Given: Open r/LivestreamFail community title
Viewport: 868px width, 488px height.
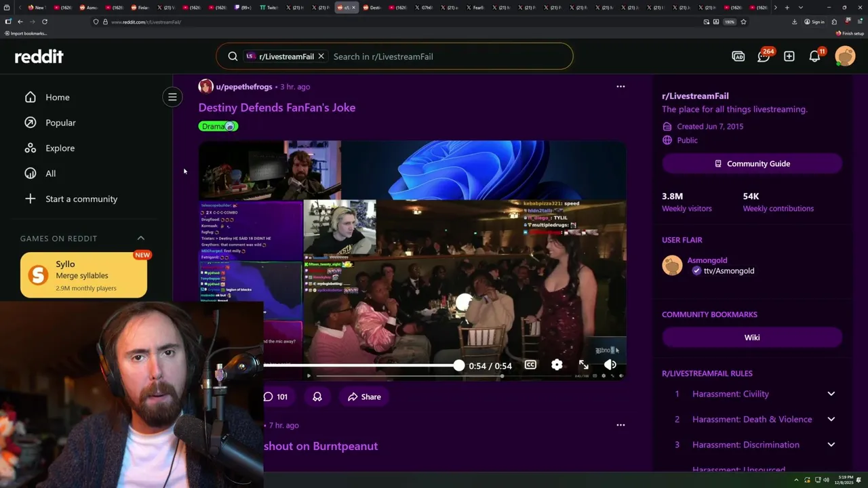Looking at the screenshot, I should [695, 96].
